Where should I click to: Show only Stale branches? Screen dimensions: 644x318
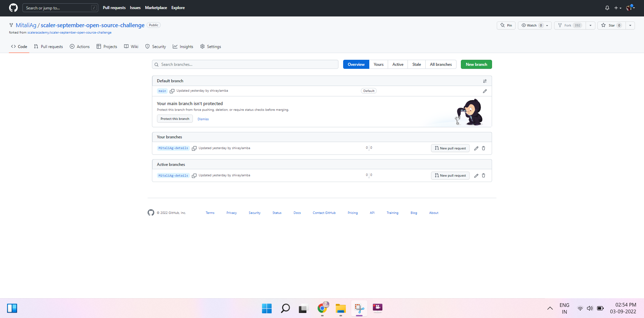pos(416,64)
